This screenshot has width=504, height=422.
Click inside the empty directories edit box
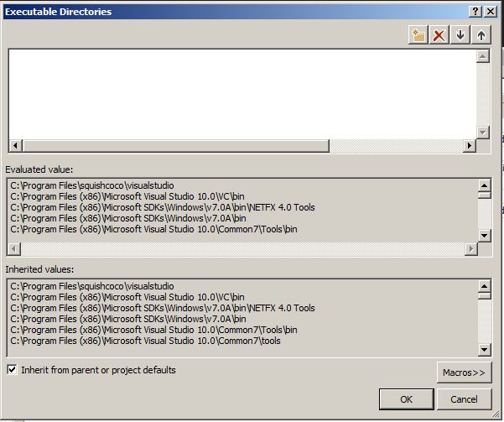(x=242, y=94)
